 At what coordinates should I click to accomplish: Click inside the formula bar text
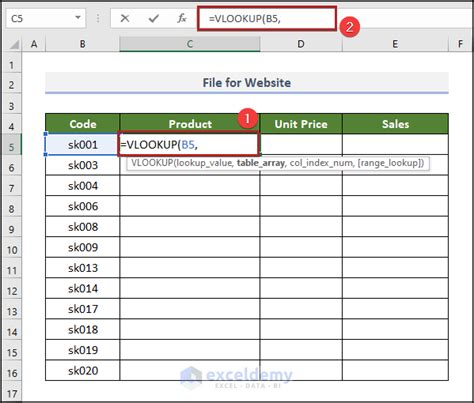coord(245,19)
